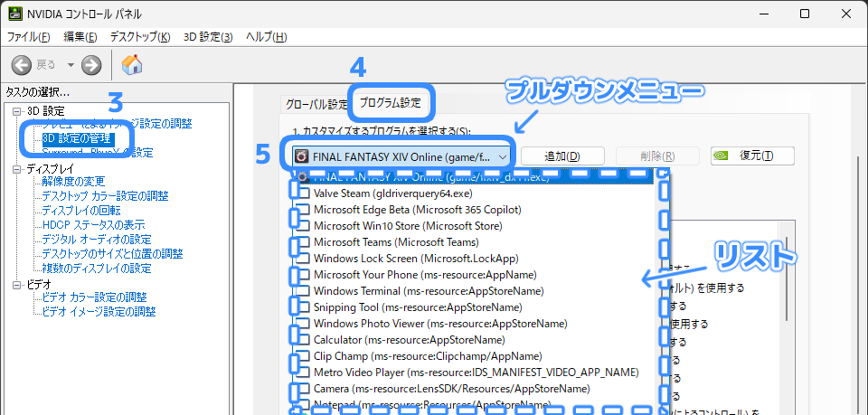Click the Microsoft Teams entry icon
The image size is (868, 415).
pyautogui.click(x=304, y=242)
